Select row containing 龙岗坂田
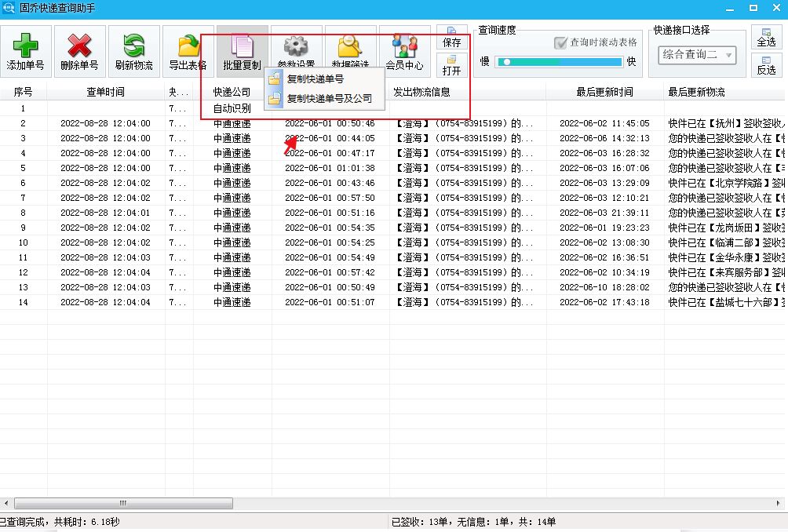This screenshot has height=532, width=788. click(392, 228)
